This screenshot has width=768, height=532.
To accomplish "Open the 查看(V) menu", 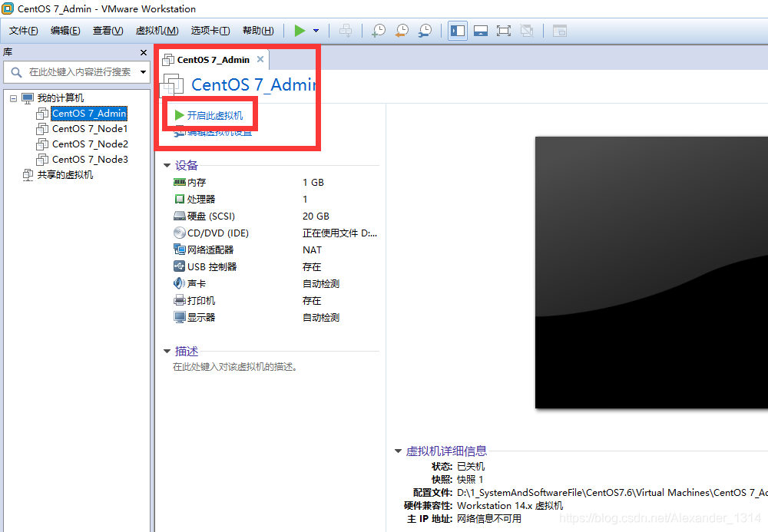I will click(x=108, y=31).
